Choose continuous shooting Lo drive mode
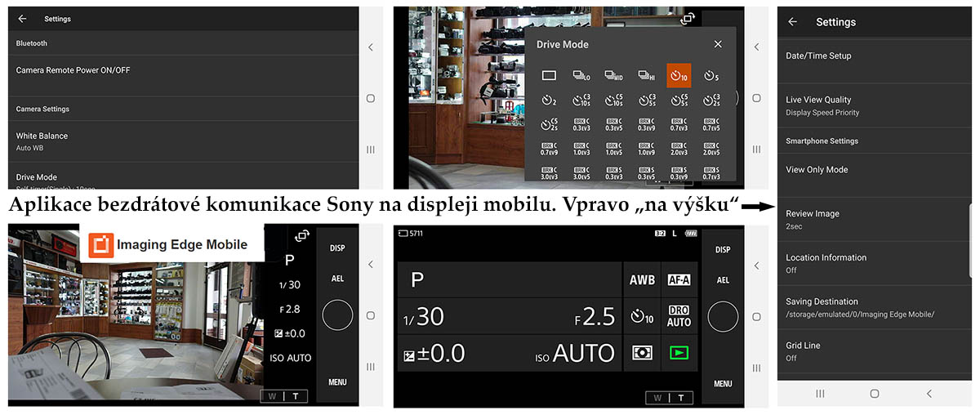Image resolution: width=980 pixels, height=415 pixels. (x=581, y=75)
